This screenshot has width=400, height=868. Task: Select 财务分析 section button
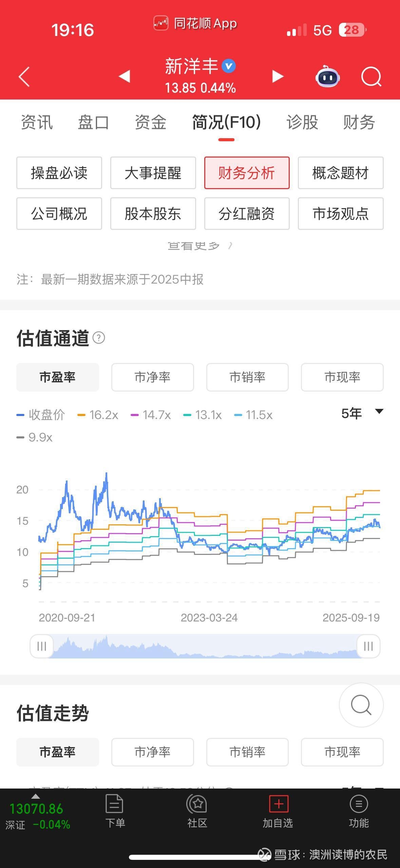coord(247,173)
